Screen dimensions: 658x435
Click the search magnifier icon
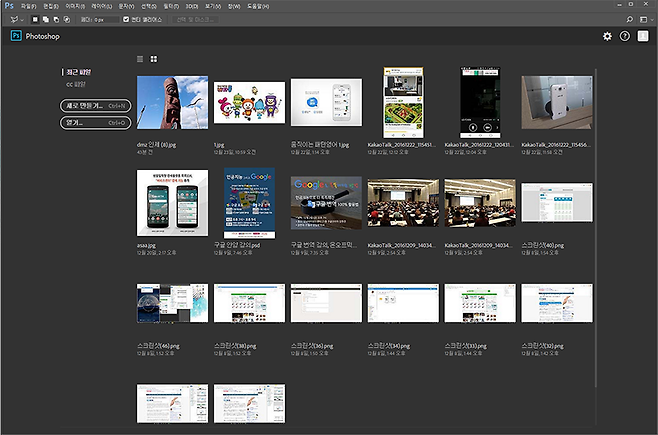(x=629, y=19)
